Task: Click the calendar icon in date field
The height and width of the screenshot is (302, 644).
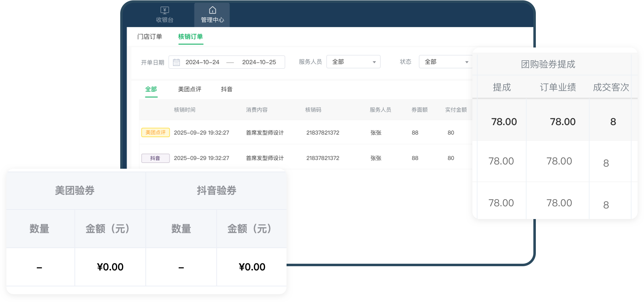Action: pos(176,62)
